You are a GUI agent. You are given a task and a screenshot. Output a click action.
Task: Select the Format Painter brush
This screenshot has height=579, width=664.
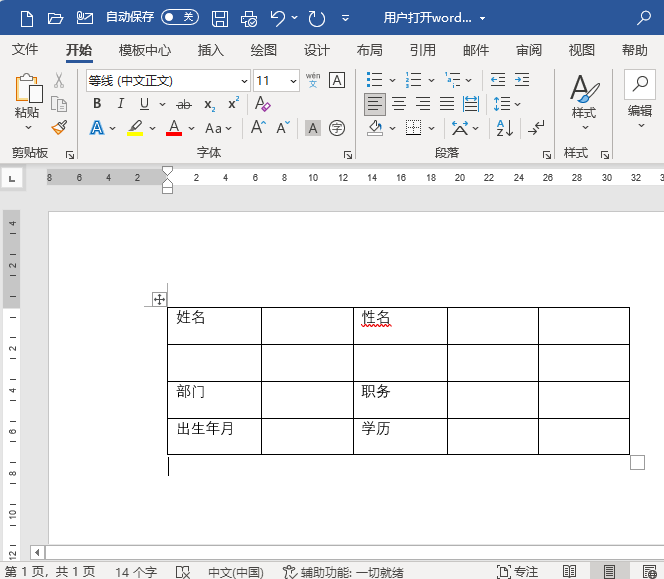tap(59, 127)
